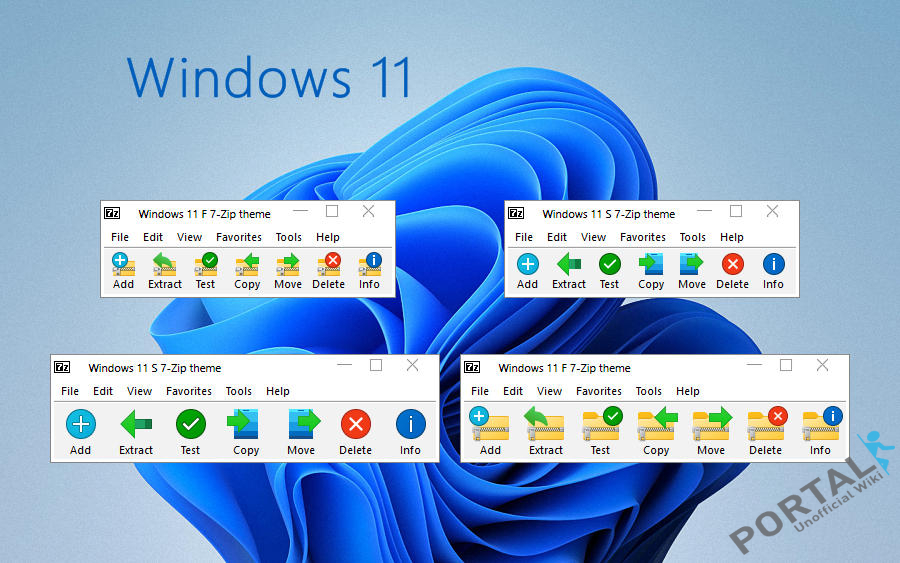Open Edit menu in large-icon F theme window
900x563 pixels.
pos(513,391)
